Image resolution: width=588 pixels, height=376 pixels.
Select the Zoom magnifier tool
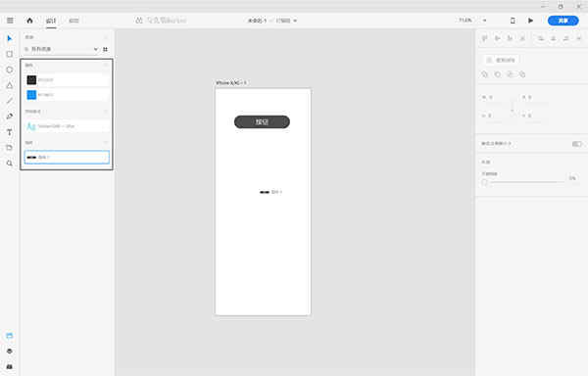[x=10, y=164]
